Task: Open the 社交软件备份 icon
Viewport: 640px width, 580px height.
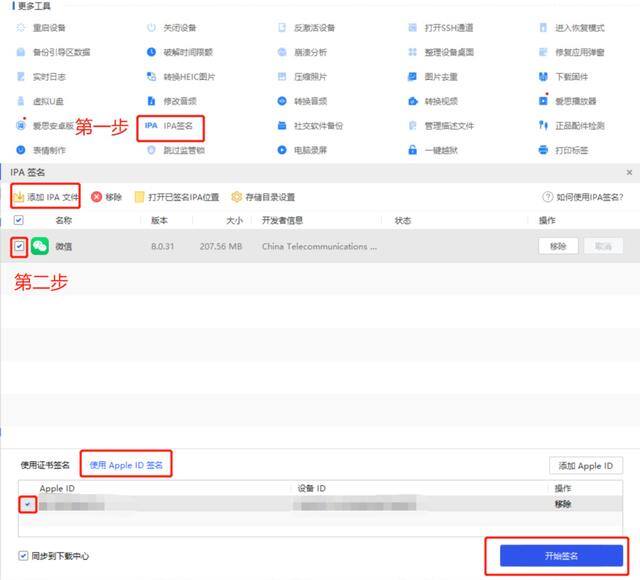Action: [x=282, y=126]
